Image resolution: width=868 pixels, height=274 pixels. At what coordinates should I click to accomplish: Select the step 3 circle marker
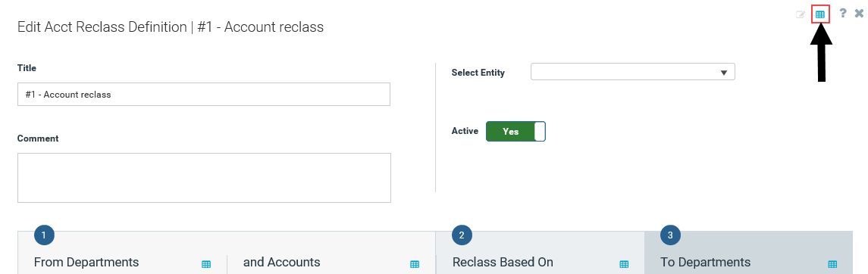coord(670,235)
